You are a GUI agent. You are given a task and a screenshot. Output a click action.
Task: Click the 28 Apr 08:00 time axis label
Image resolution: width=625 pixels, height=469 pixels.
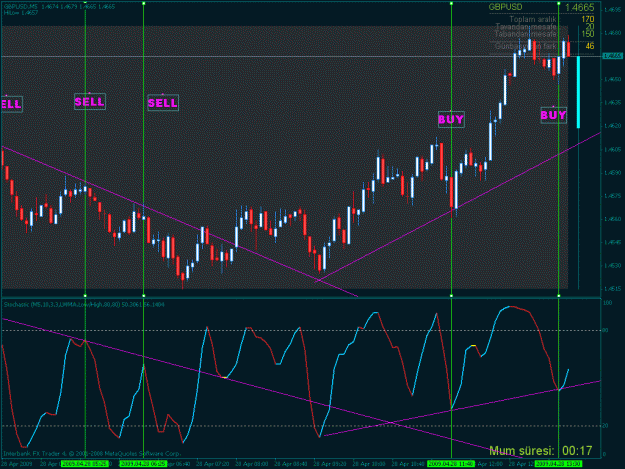point(252,464)
